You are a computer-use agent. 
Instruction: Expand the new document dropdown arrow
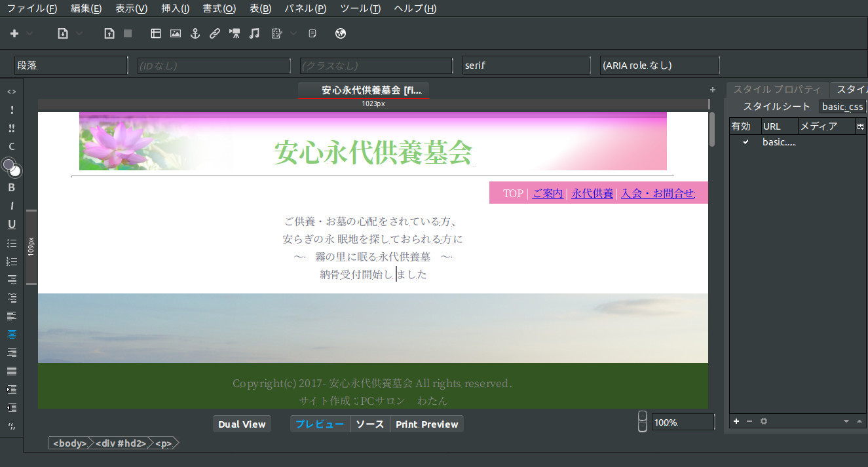(x=29, y=33)
